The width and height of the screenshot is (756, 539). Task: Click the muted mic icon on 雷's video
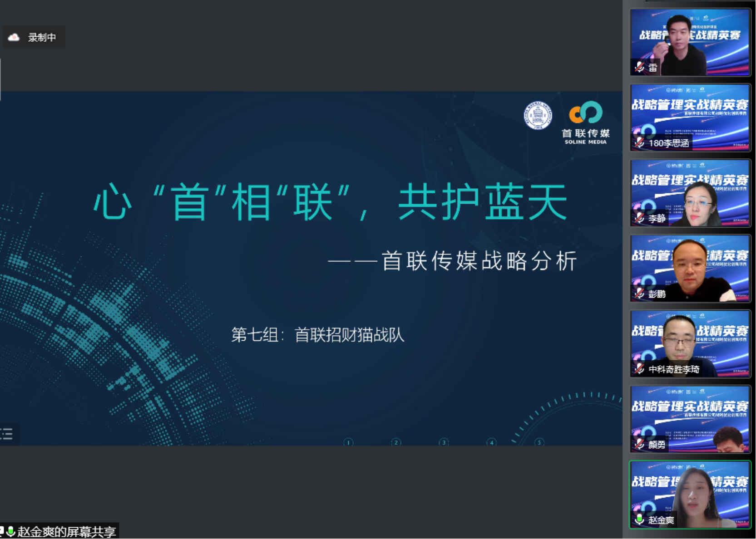(640, 66)
